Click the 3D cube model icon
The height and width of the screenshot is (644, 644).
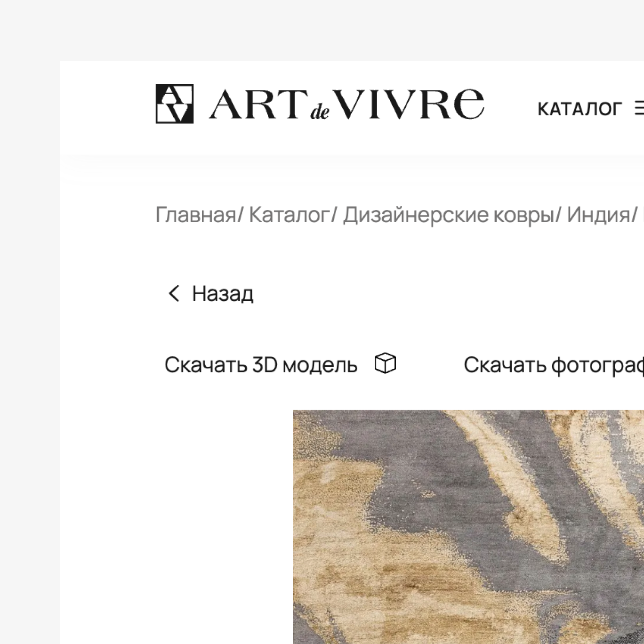coord(385,363)
